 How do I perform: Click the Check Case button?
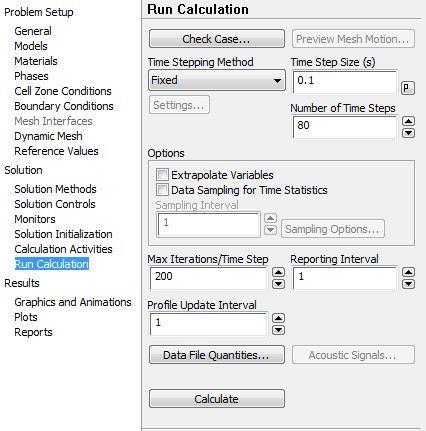click(x=217, y=39)
